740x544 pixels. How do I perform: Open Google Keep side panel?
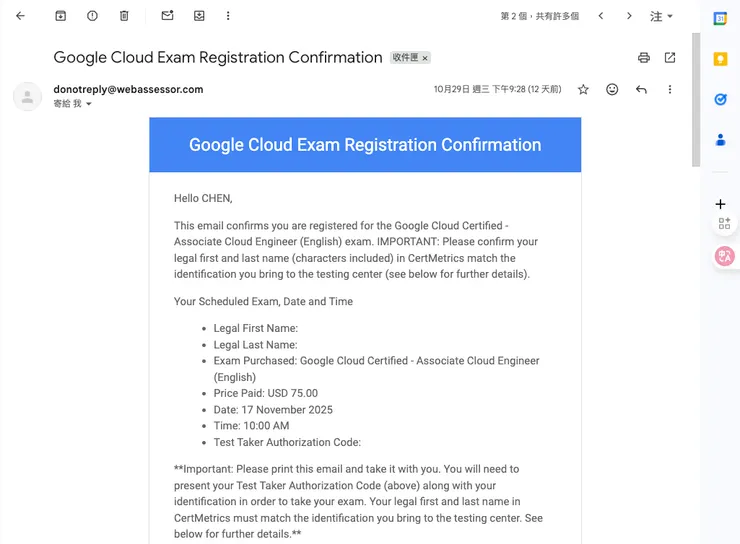tap(720, 59)
